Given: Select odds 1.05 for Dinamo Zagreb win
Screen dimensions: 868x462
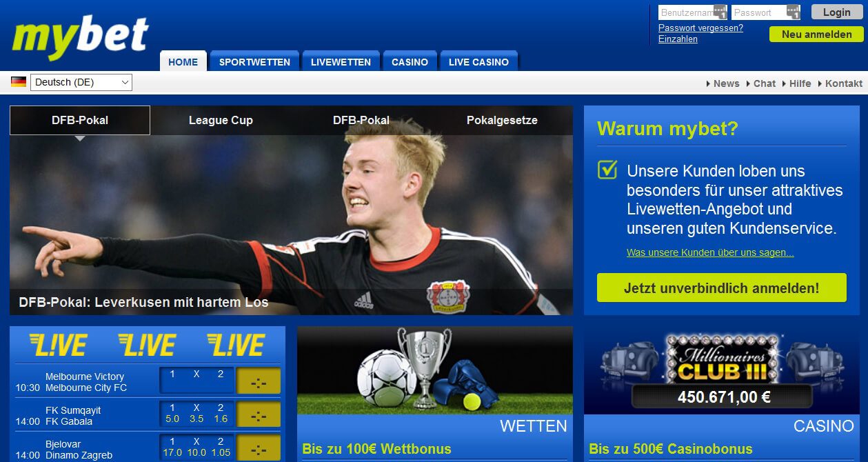Looking at the screenshot, I should (221, 452).
